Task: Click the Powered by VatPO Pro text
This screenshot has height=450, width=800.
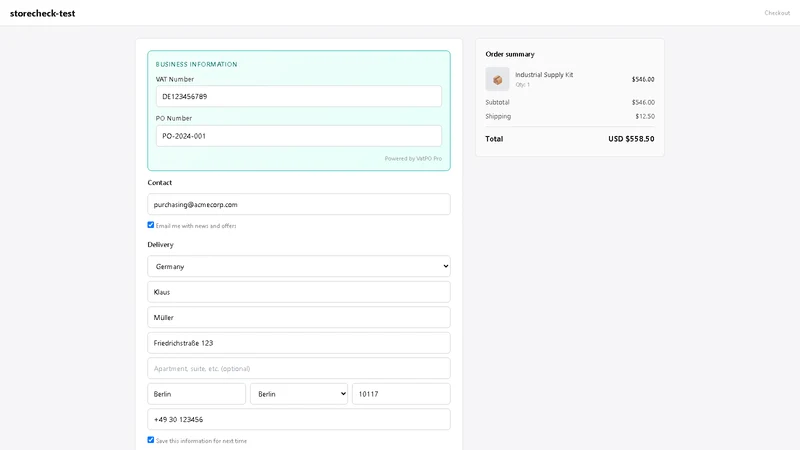Action: (413, 159)
